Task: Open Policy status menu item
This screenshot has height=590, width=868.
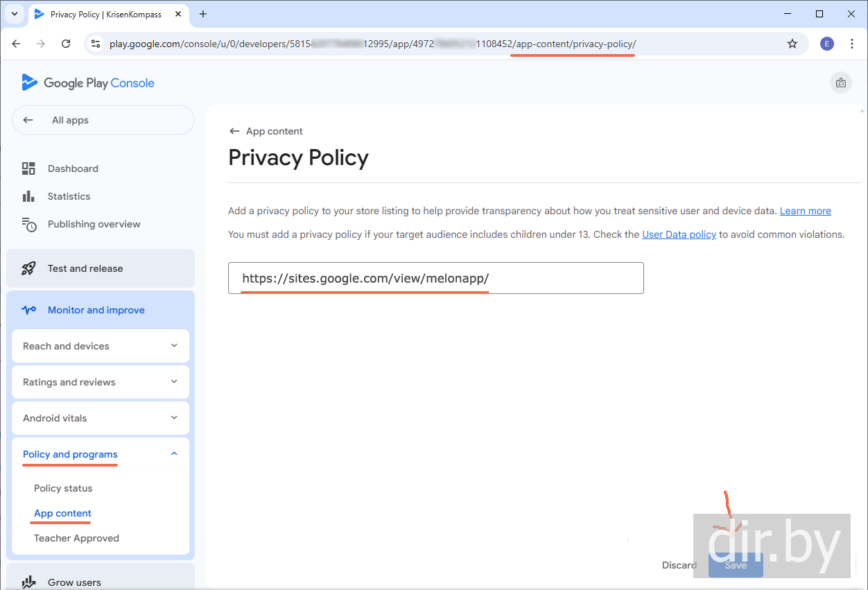Action: coord(63,488)
